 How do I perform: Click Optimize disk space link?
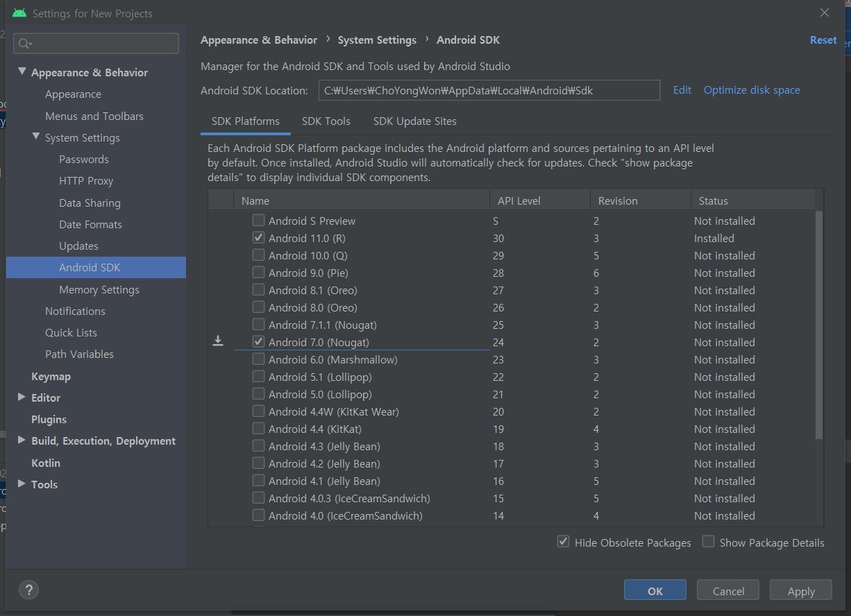752,90
